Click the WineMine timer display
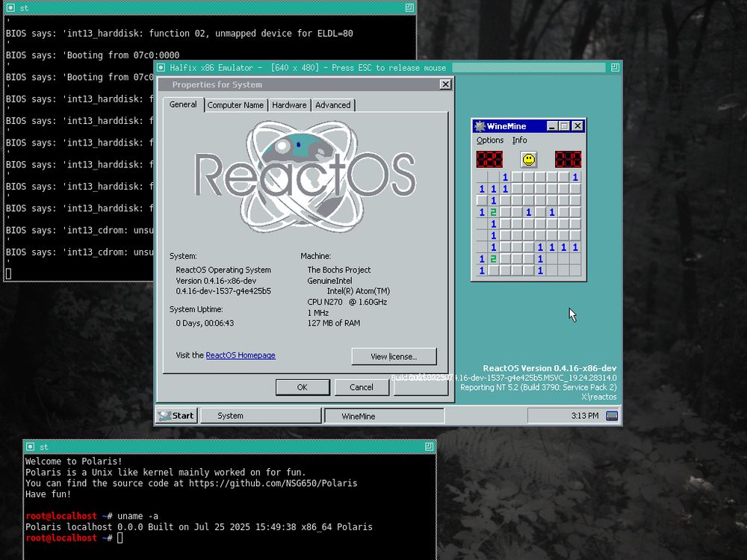This screenshot has height=560, width=747. [568, 160]
